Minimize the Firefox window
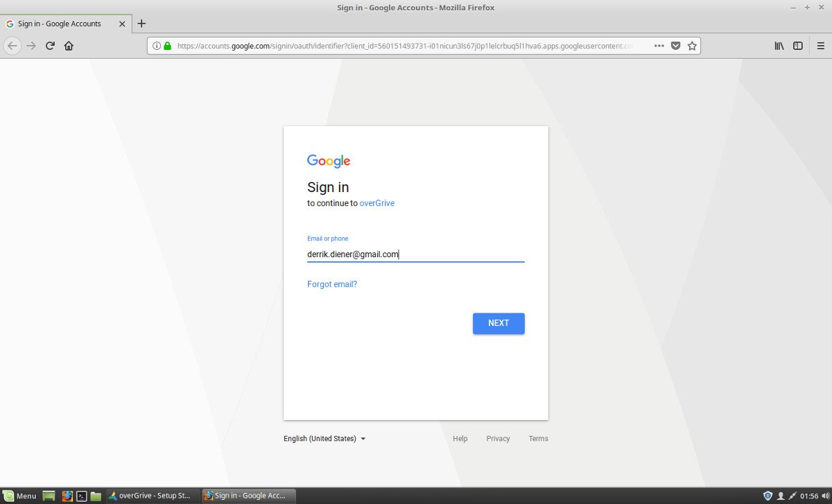Screen dimensions: 832x504 (x=793, y=7)
